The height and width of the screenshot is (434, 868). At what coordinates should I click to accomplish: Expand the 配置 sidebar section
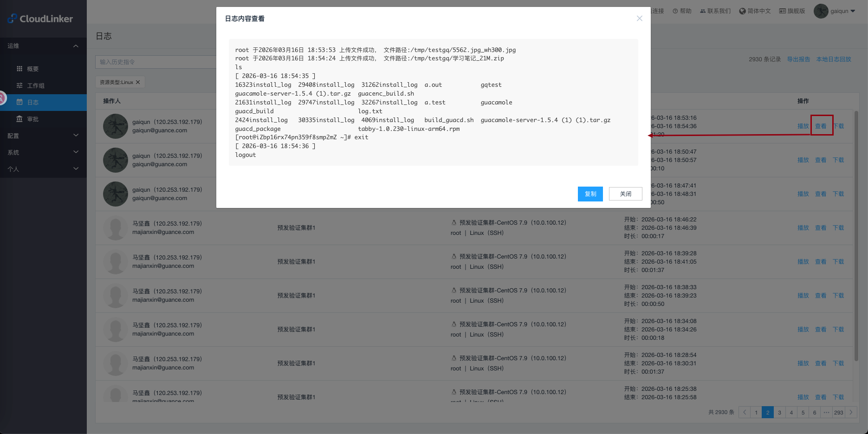[76, 136]
